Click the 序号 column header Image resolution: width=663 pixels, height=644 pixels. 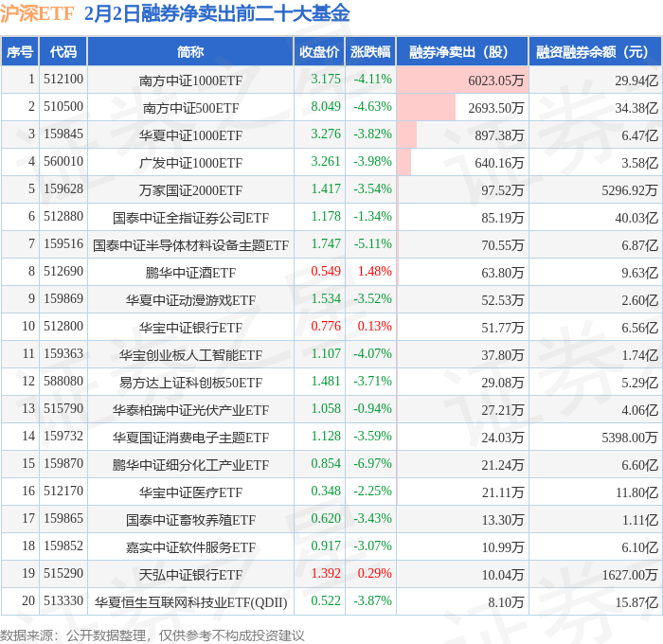click(x=20, y=52)
